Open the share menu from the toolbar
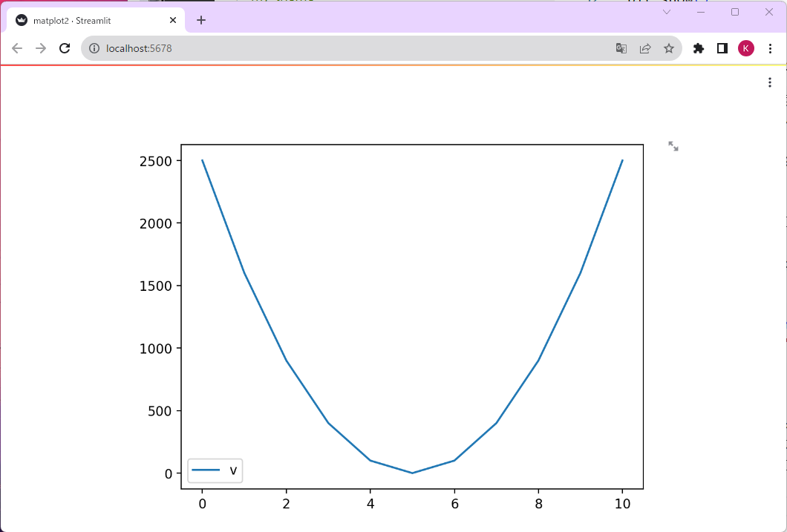 point(645,47)
